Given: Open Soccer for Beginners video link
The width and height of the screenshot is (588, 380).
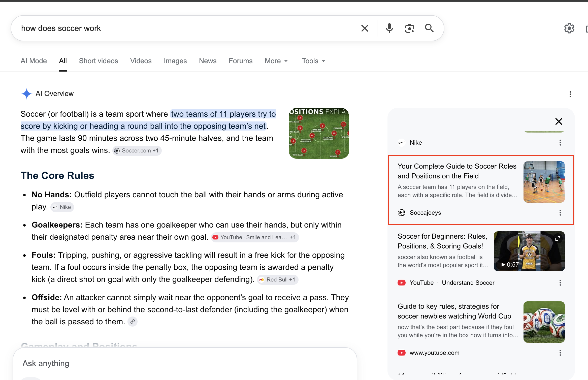Looking at the screenshot, I should (442, 241).
